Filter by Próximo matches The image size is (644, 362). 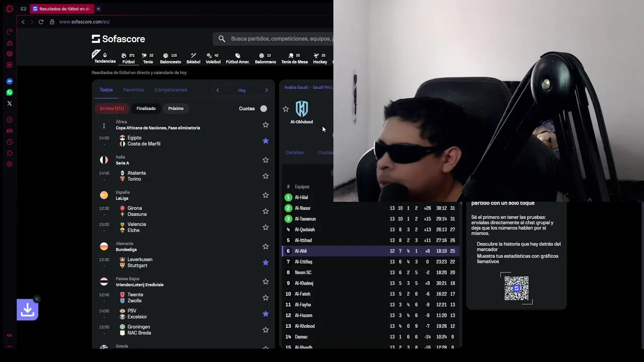176,109
